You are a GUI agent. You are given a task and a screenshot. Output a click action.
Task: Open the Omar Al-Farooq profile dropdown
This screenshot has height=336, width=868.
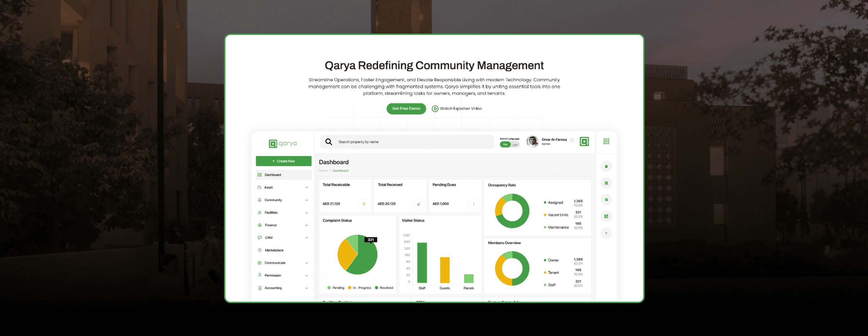click(572, 140)
